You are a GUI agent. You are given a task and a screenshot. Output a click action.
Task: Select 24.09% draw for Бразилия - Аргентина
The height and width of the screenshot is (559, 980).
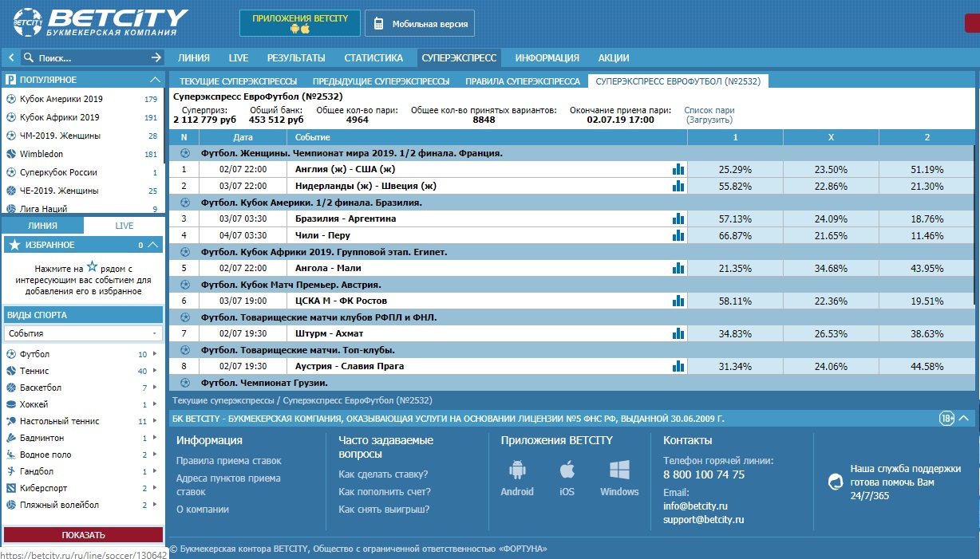click(x=831, y=218)
